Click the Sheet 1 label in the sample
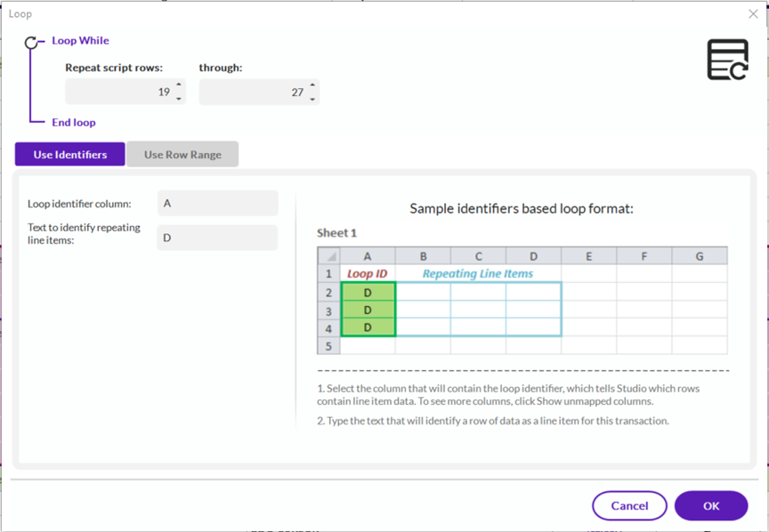This screenshot has width=769, height=532. pyautogui.click(x=336, y=233)
